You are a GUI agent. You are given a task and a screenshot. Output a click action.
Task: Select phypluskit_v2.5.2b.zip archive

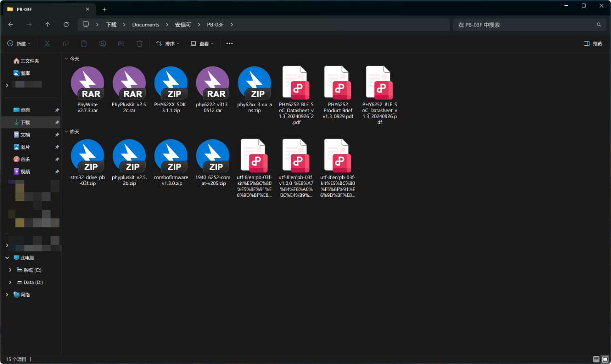click(x=129, y=163)
